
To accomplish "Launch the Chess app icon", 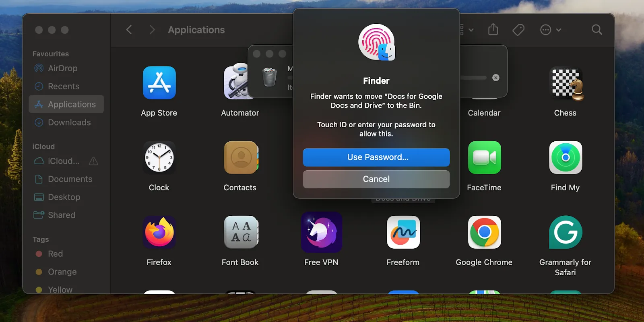I will pyautogui.click(x=567, y=83).
